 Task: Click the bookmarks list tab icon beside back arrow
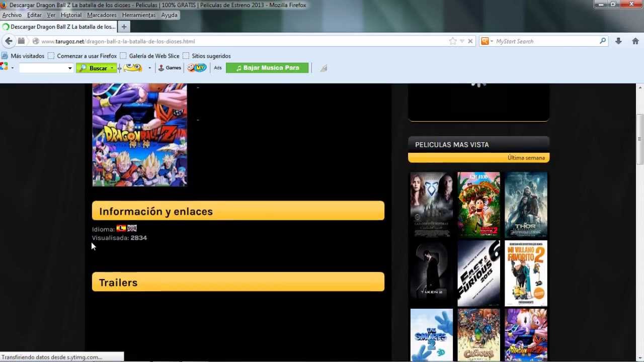tap(21, 41)
